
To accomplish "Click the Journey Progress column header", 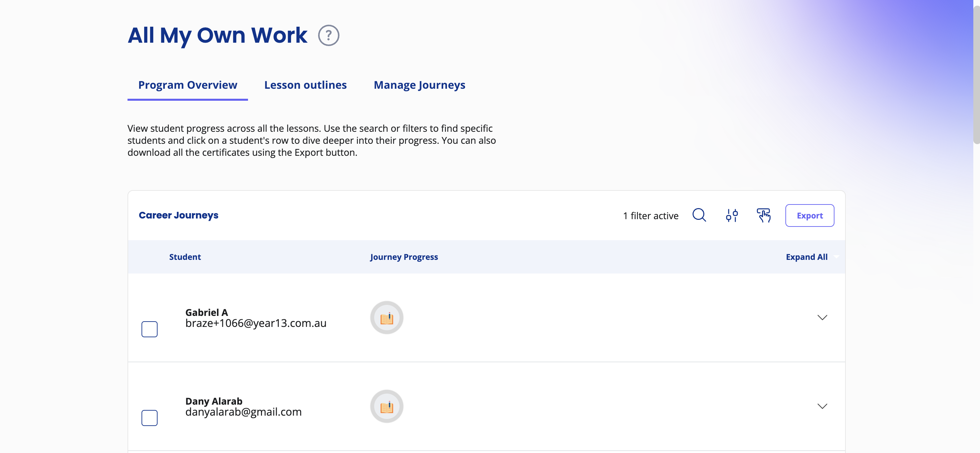I will click(x=404, y=257).
